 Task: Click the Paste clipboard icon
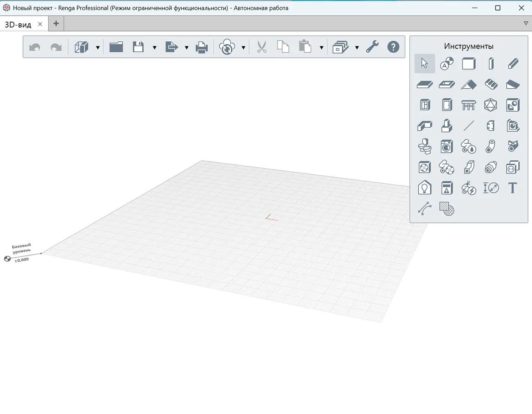[305, 47]
